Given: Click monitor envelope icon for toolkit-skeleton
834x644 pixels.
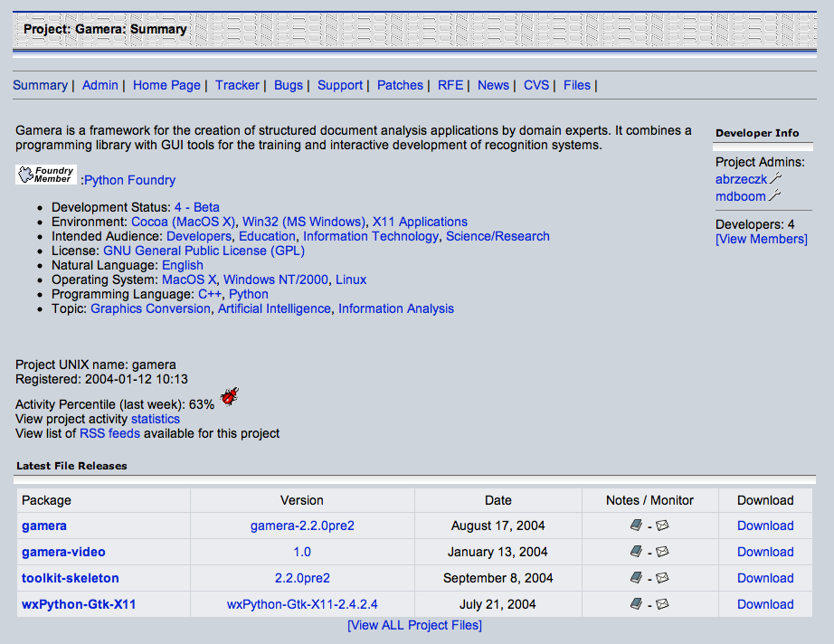Looking at the screenshot, I should (662, 578).
